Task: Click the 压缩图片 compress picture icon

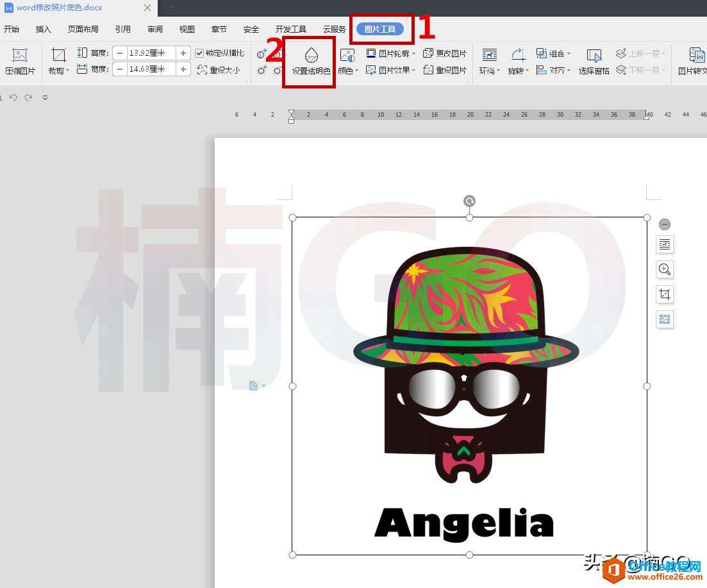Action: pyautogui.click(x=20, y=61)
